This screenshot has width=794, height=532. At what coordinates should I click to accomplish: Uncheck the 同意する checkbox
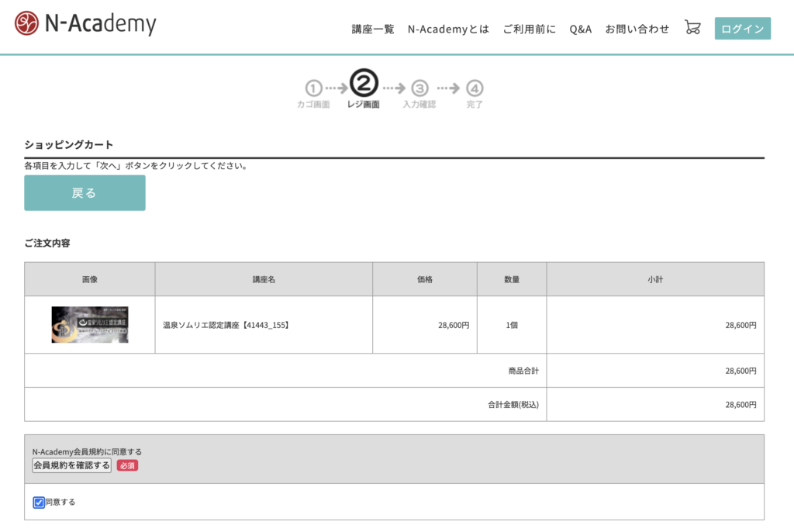coord(39,503)
